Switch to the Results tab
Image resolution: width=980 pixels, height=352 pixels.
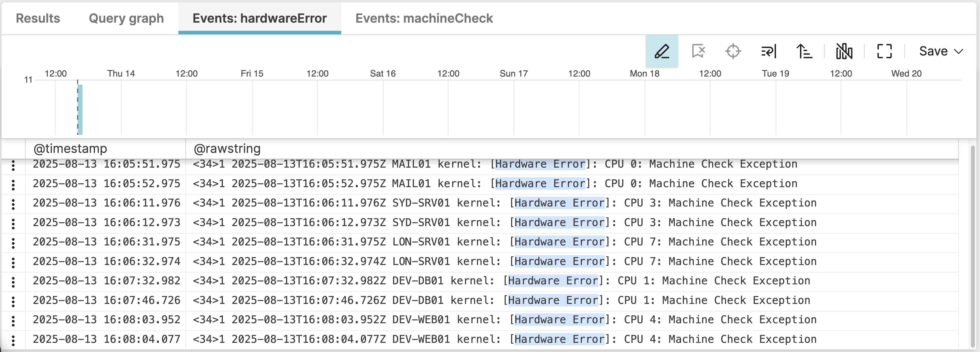[38, 18]
